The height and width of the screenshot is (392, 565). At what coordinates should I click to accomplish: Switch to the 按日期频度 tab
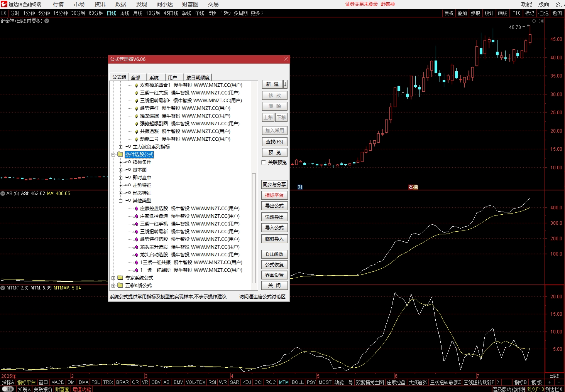point(198,77)
